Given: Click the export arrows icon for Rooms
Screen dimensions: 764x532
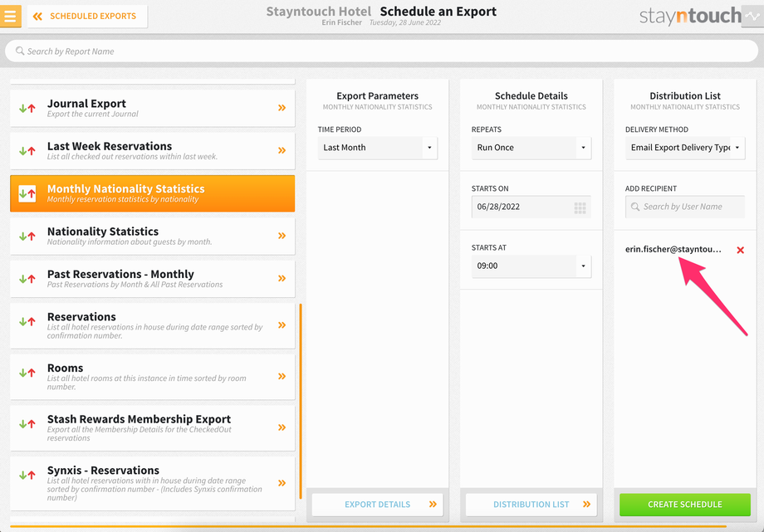Looking at the screenshot, I should click(27, 373).
